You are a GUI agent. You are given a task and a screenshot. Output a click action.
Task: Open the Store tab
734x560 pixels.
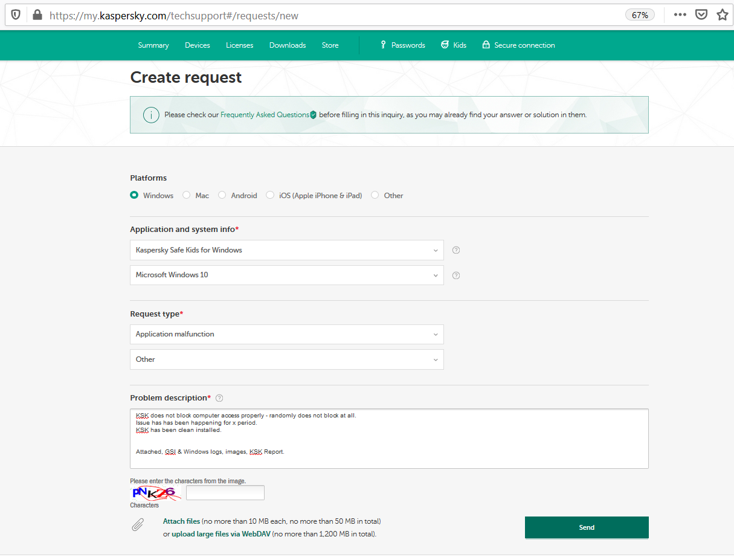click(330, 45)
